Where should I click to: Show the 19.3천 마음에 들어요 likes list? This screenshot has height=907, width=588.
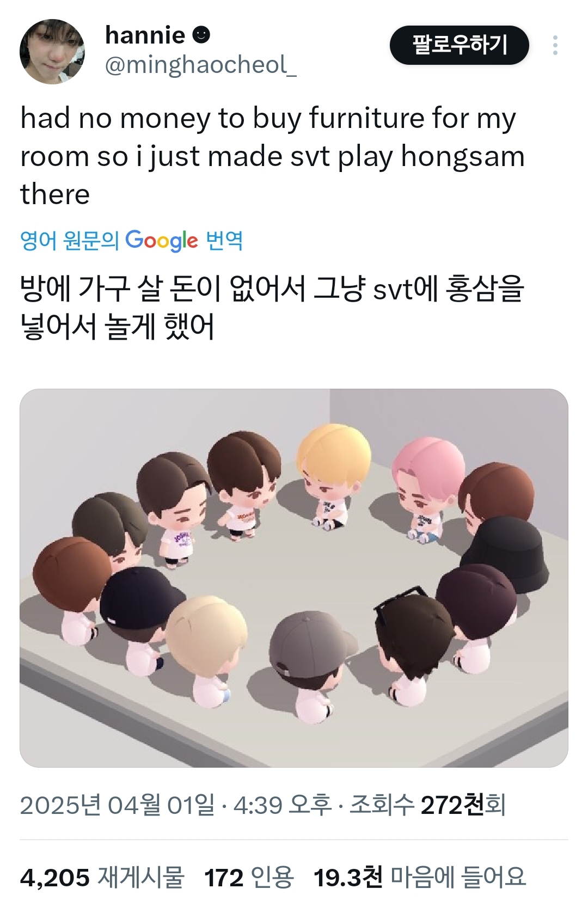[420, 877]
